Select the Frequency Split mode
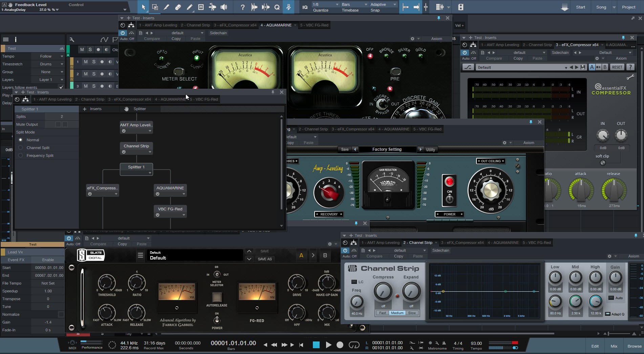644x354 pixels. [21, 155]
